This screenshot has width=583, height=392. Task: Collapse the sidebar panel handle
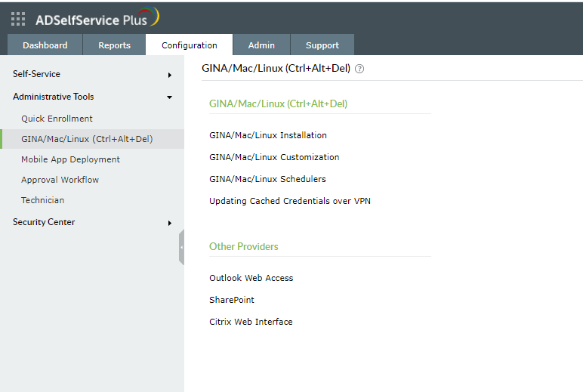click(181, 248)
